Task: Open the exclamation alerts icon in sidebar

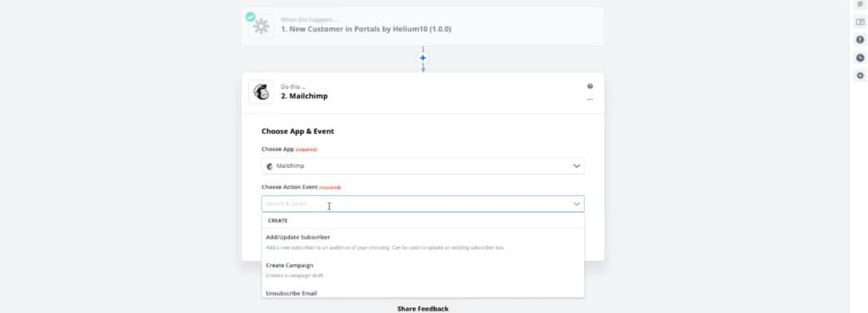Action: point(860,40)
